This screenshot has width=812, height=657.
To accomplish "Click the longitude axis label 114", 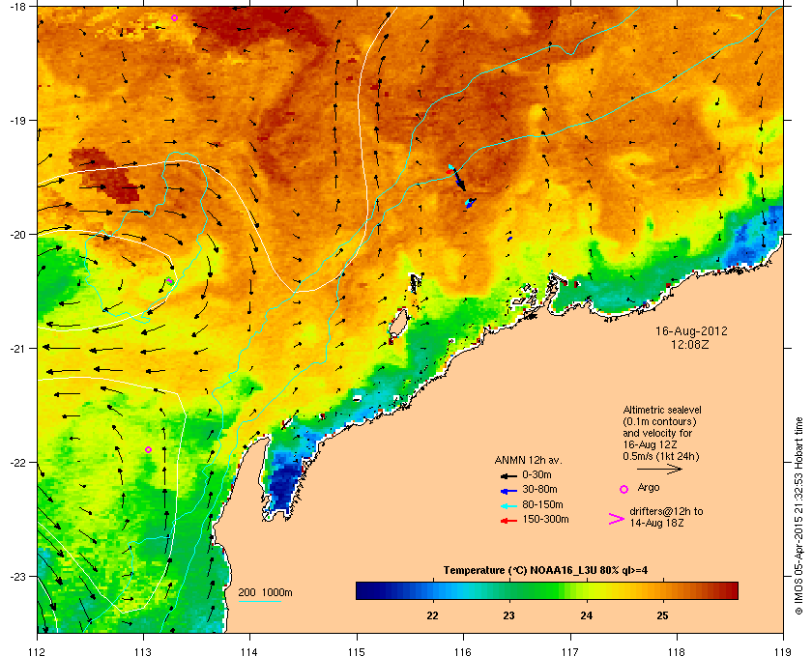I will [x=249, y=651].
